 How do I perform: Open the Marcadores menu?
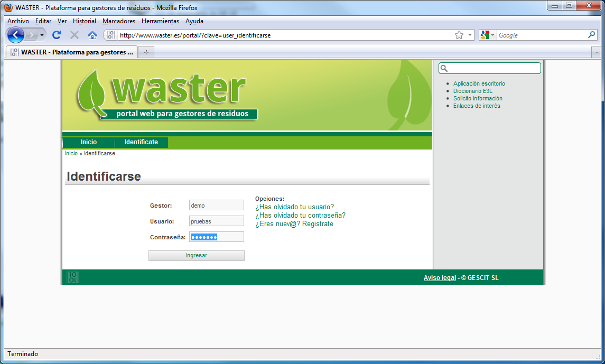119,21
